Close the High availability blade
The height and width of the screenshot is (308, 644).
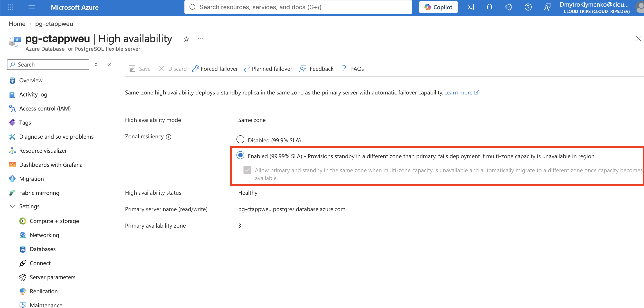tap(639, 39)
